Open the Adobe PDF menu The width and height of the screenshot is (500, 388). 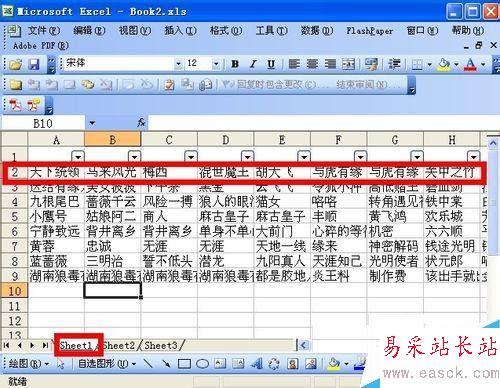[41, 45]
